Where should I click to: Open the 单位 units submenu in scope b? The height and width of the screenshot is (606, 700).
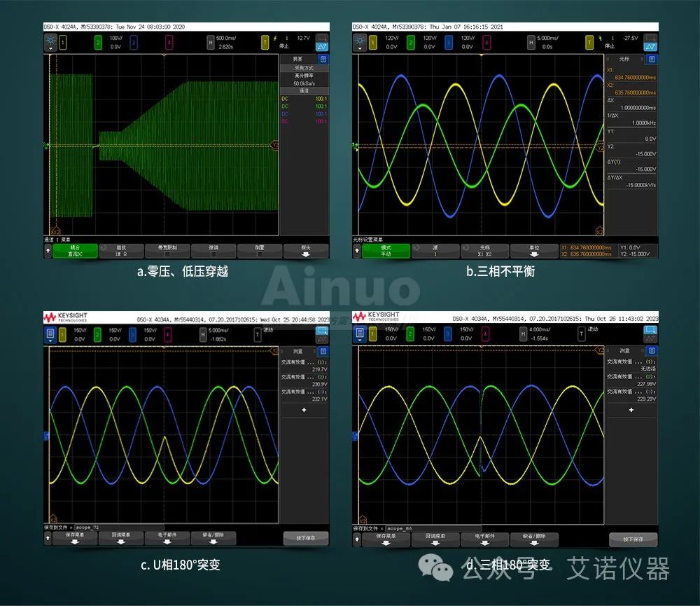tap(534, 251)
